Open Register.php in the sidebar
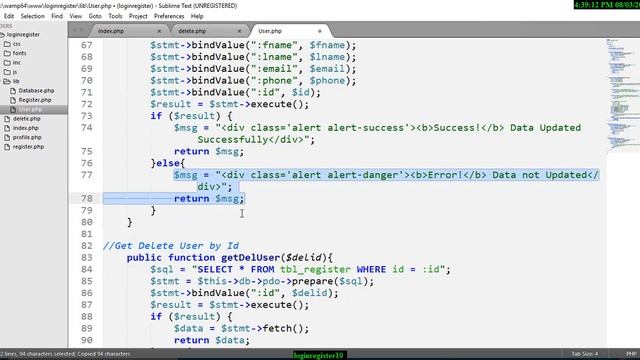The height and width of the screenshot is (360, 640). click(x=35, y=100)
